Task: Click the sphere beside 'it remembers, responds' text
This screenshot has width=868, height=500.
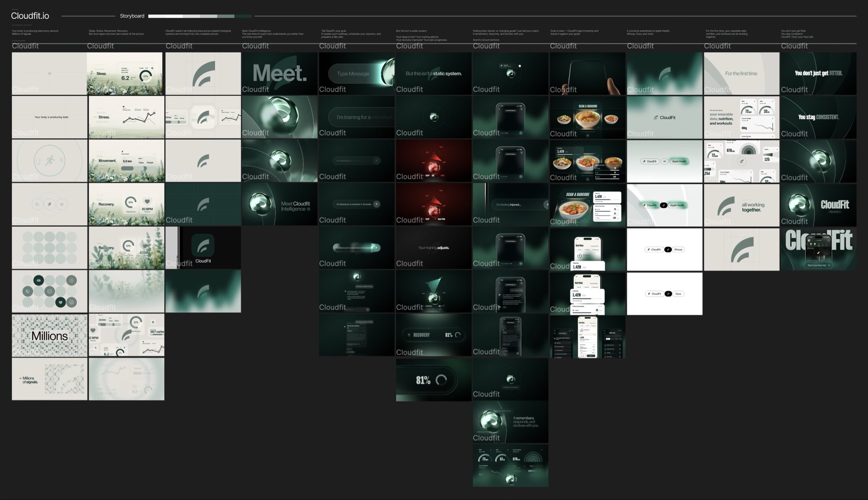Action: tap(492, 421)
